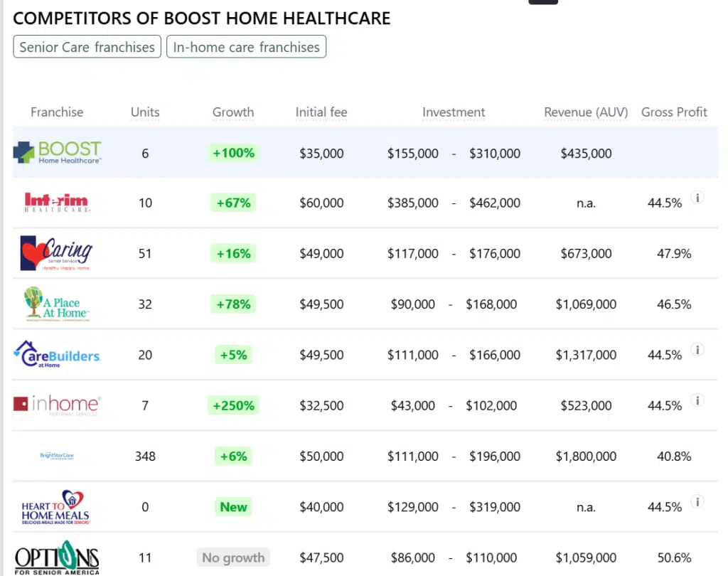Select the $1,800,000 revenue value
Viewport: 728px width, 576px height.
(x=586, y=456)
